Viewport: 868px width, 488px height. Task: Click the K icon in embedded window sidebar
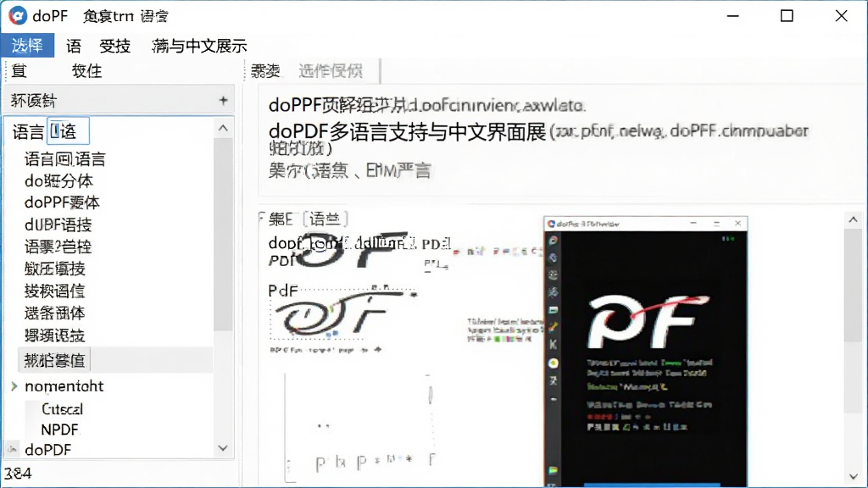coord(553,344)
